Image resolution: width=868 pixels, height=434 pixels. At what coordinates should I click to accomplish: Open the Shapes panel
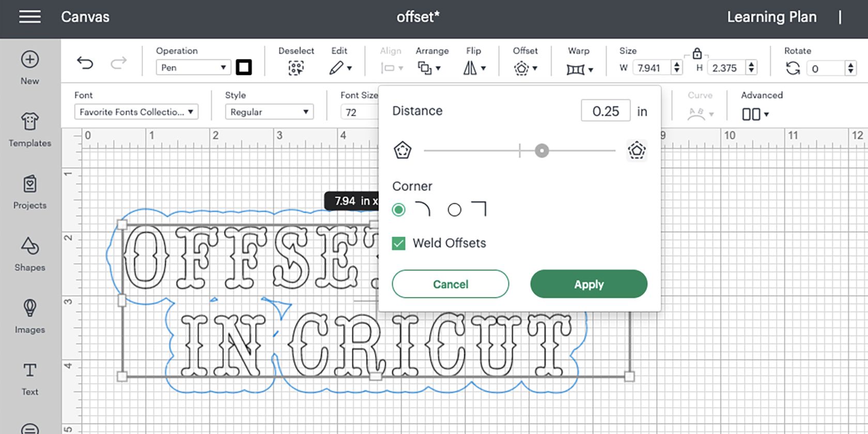point(30,246)
